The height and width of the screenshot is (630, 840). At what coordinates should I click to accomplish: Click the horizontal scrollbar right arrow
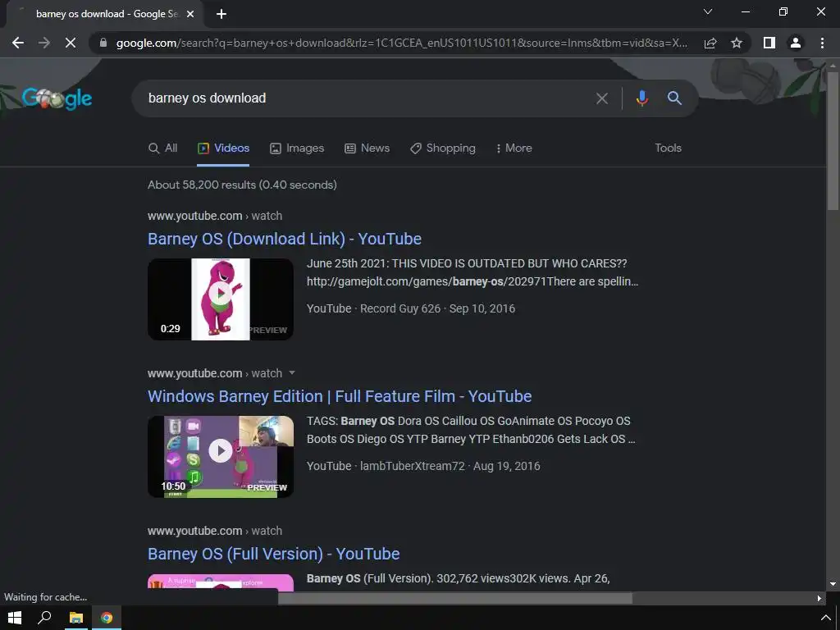(819, 598)
